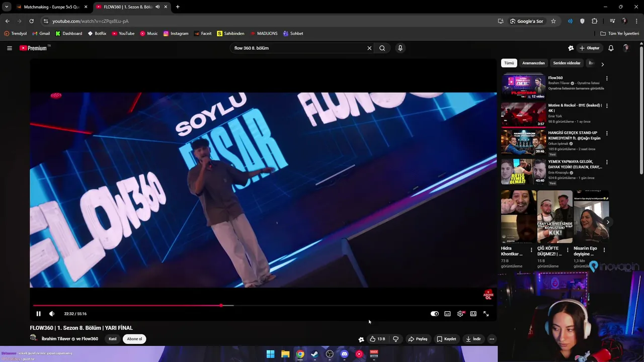
Task: Toggle the autoplay switch in the player
Action: coord(435,314)
